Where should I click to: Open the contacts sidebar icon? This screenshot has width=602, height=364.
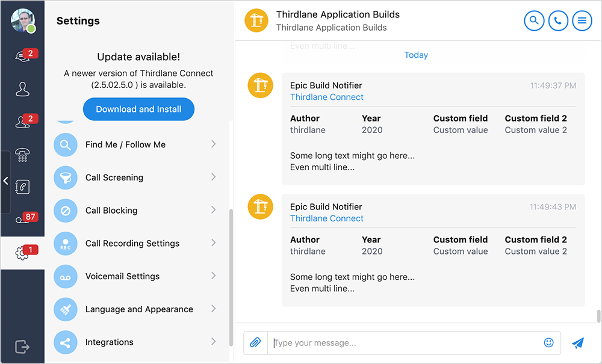tap(22, 89)
